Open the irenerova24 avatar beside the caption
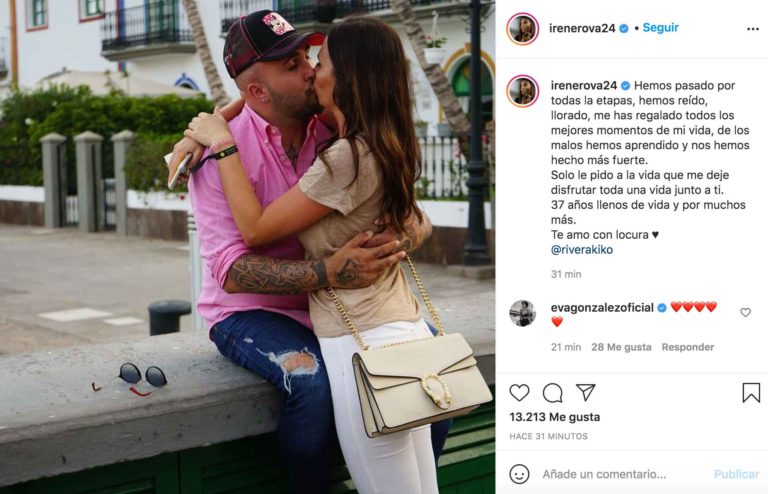The image size is (768, 494). 523,91
